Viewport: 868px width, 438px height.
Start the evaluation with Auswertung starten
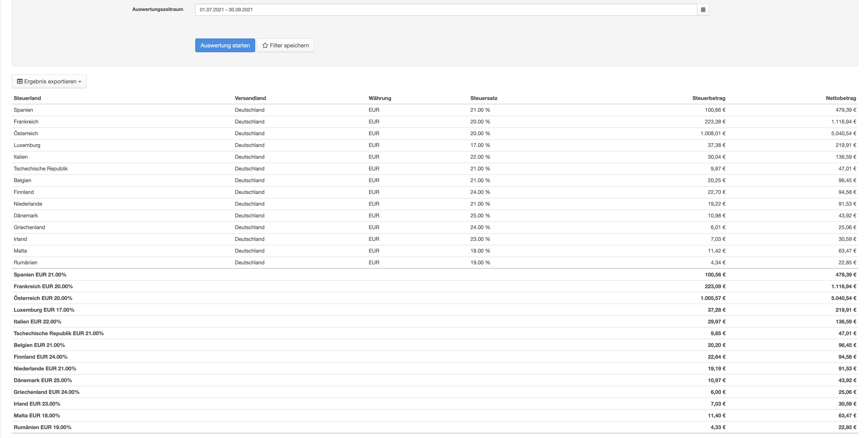(x=225, y=46)
